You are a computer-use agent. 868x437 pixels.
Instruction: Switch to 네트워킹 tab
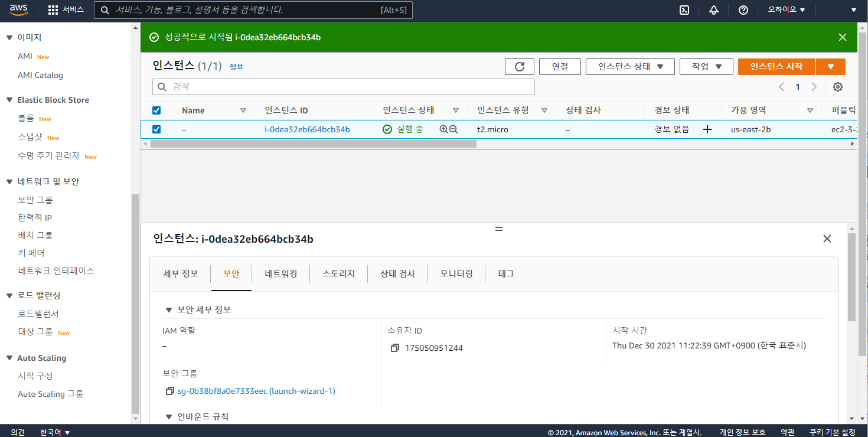pyautogui.click(x=281, y=274)
